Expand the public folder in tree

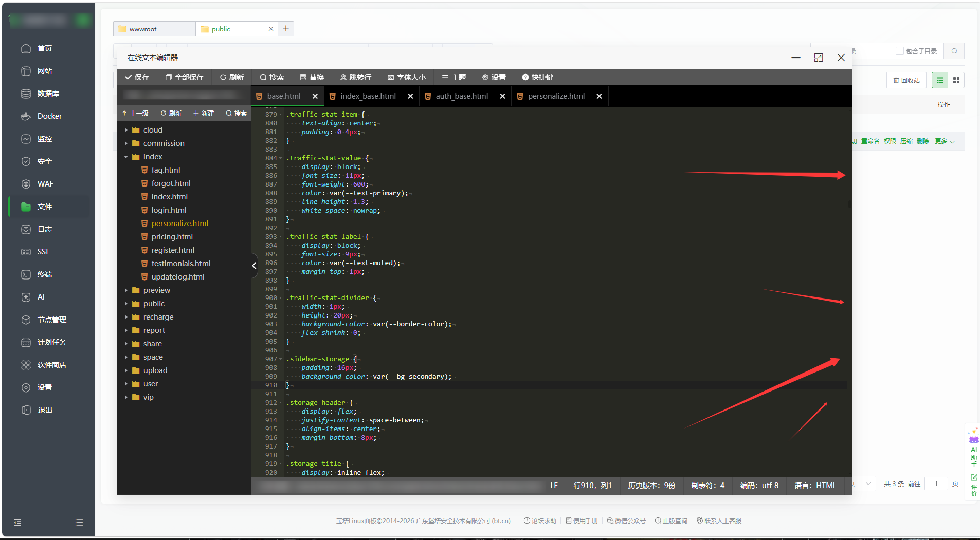tap(126, 304)
